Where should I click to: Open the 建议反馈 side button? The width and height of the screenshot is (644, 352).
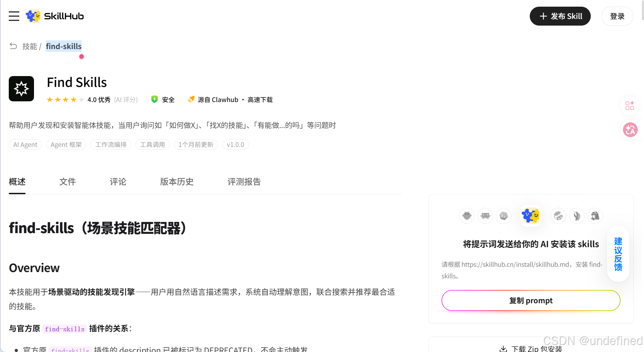pyautogui.click(x=618, y=254)
